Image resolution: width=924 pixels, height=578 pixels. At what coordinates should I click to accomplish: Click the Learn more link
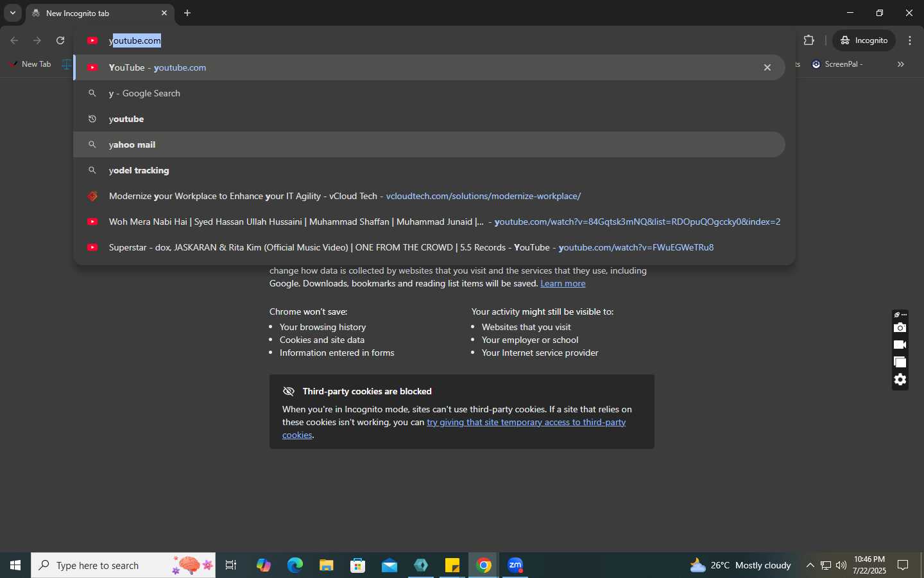[563, 283]
